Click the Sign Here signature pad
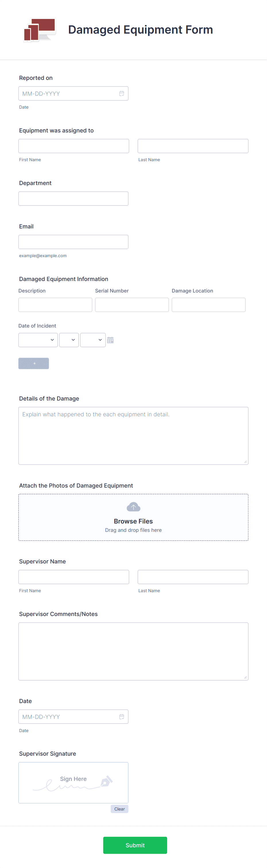 [73, 782]
